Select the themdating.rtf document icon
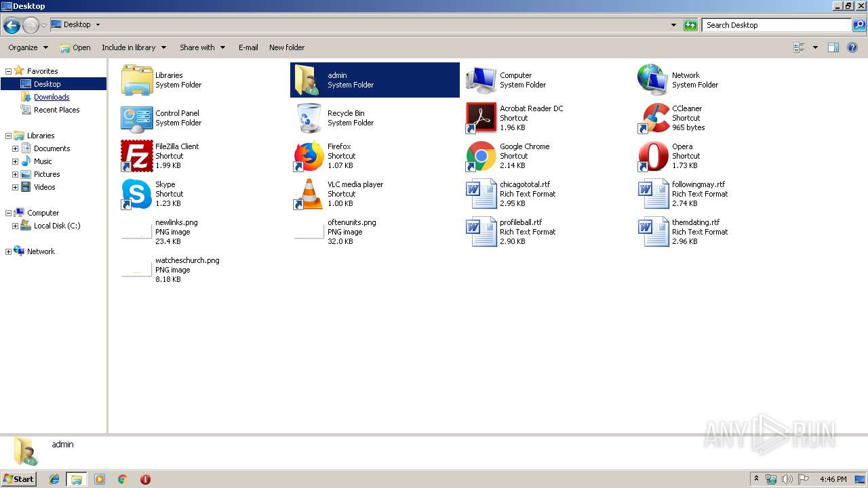Viewport: 868px width, 488px height. [654, 232]
